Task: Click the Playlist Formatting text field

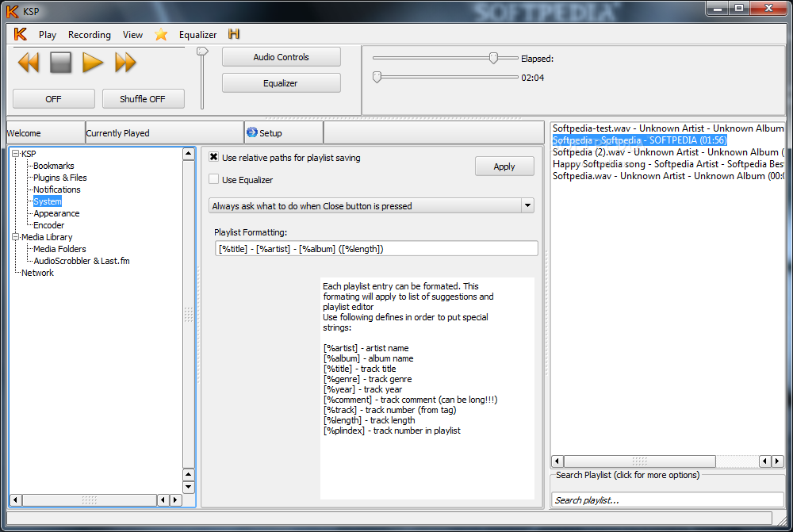Action: pos(376,249)
